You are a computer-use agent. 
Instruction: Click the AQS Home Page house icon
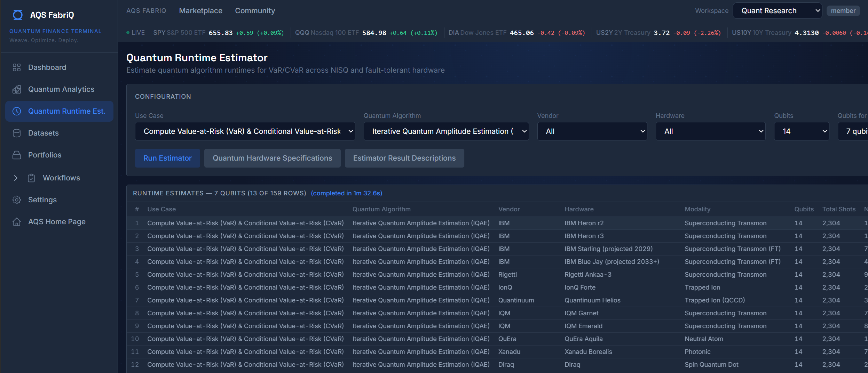pyautogui.click(x=17, y=221)
